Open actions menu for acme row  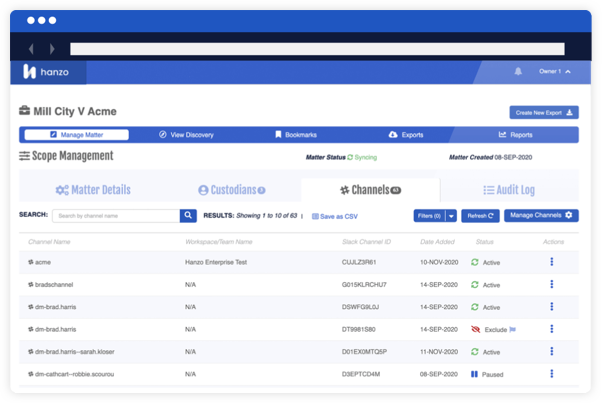pyautogui.click(x=552, y=262)
